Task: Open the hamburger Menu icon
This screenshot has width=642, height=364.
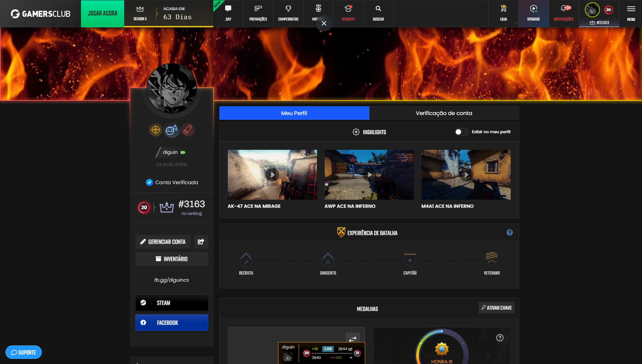Action: coord(631,9)
